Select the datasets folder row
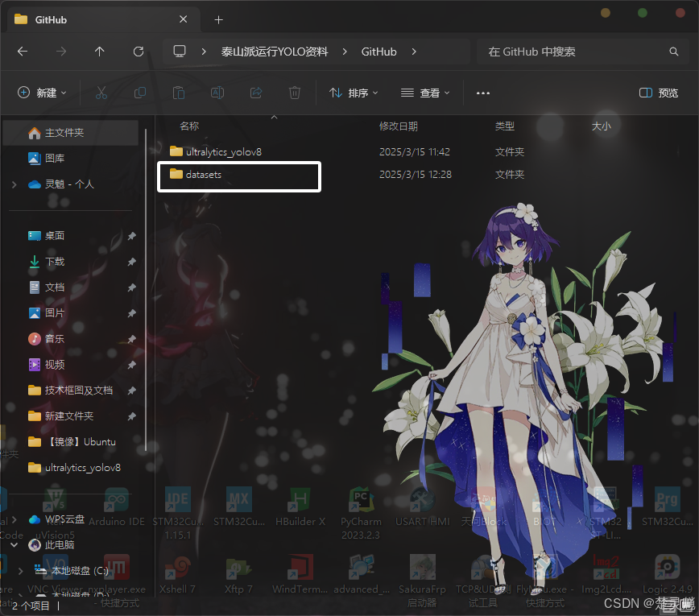The width and height of the screenshot is (699, 616). pos(239,176)
